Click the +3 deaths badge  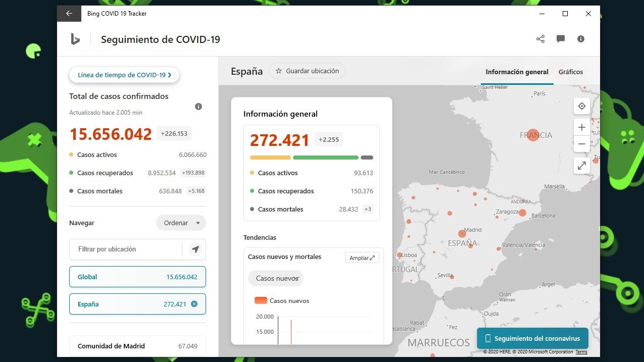pyautogui.click(x=368, y=210)
